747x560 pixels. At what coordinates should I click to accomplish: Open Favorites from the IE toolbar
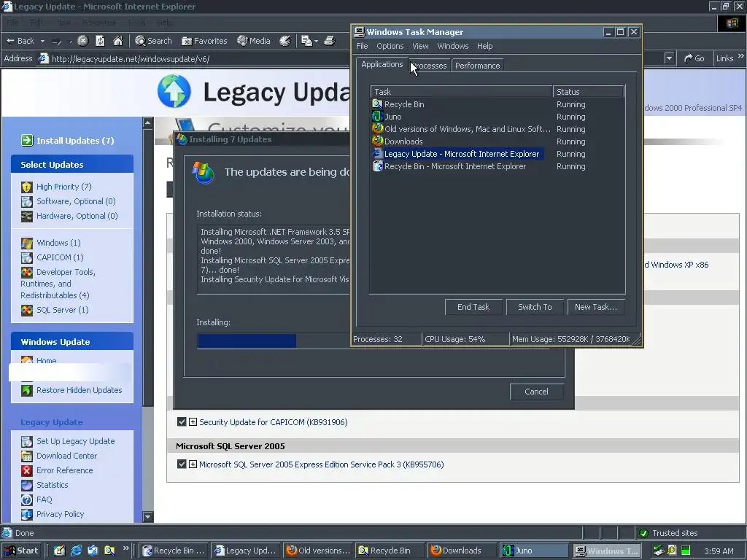click(204, 41)
